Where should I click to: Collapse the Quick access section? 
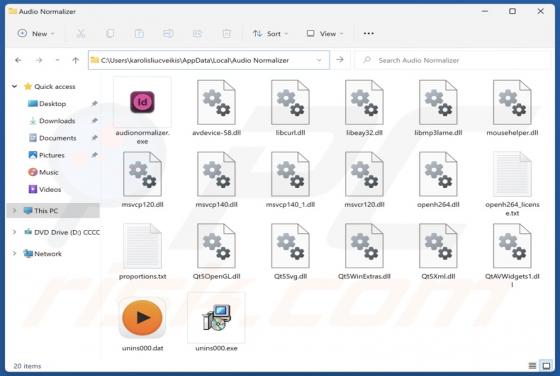coord(15,86)
